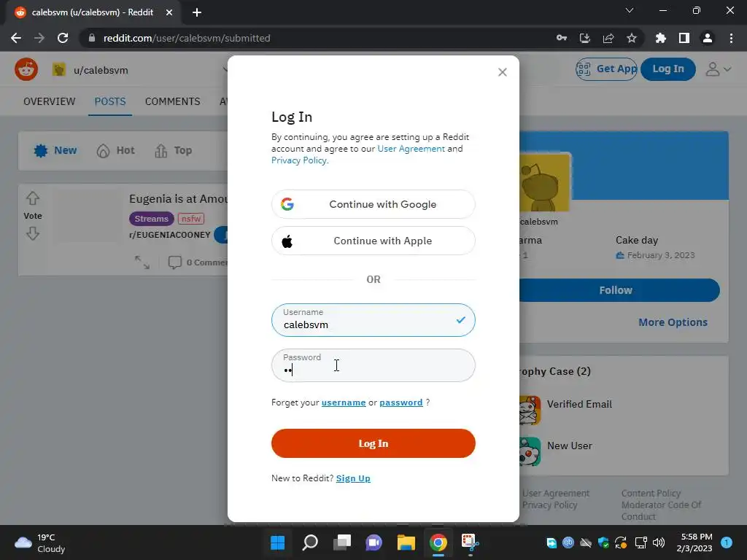The image size is (747, 560).
Task: Follow the forgot username link
Action: [x=344, y=402]
